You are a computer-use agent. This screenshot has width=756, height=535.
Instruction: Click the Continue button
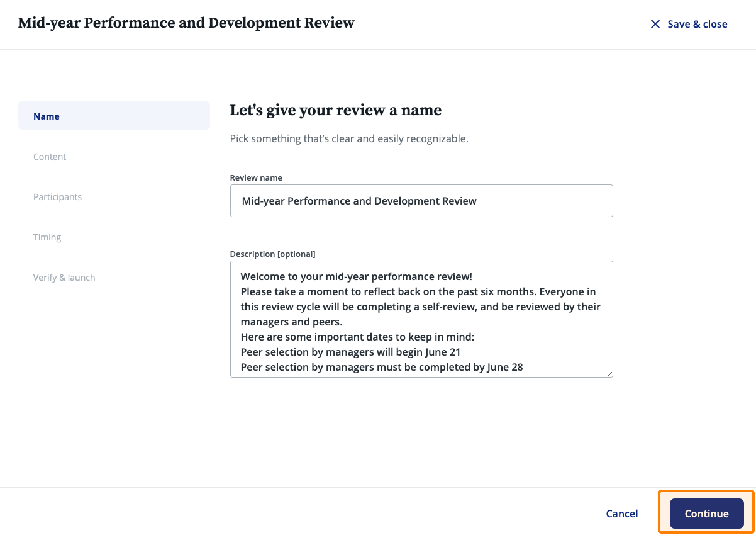tap(707, 513)
